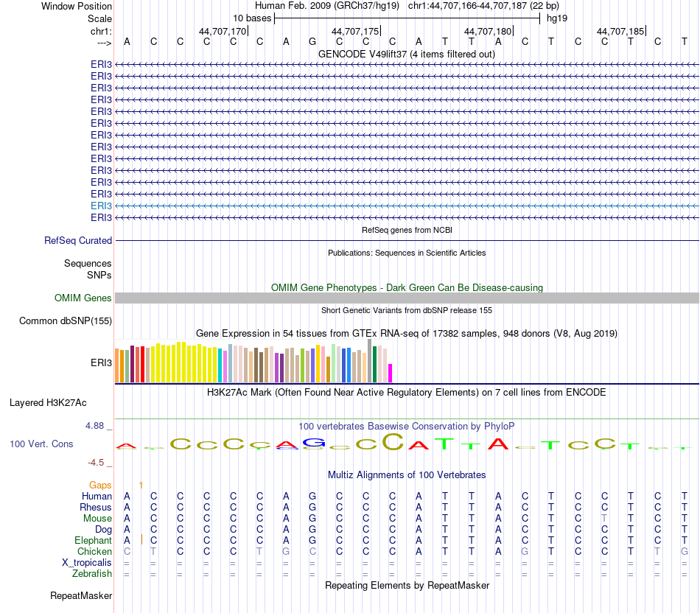Click the ---> sequence direction label
The image size is (700, 613).
tap(105, 43)
